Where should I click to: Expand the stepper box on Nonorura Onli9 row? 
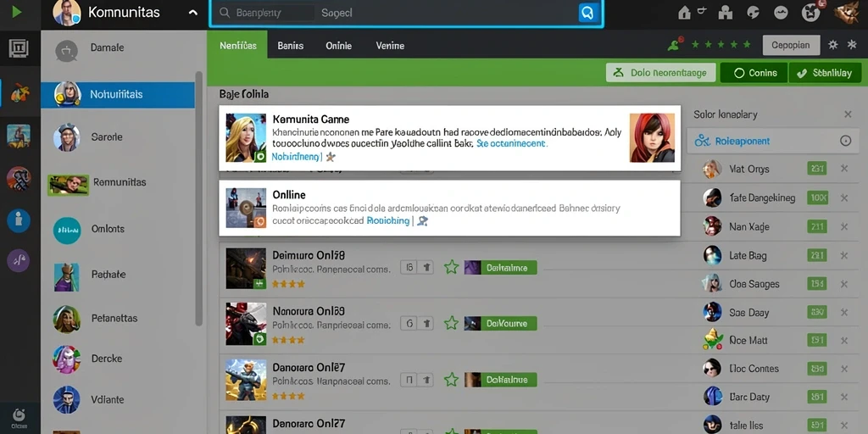pos(416,323)
